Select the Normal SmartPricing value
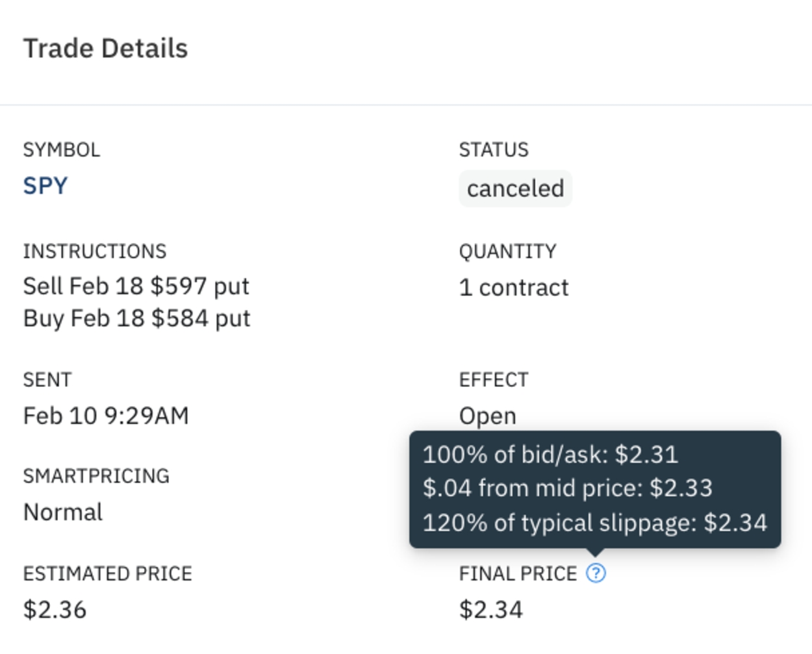Screen dimensions: 812x654 pos(63,512)
